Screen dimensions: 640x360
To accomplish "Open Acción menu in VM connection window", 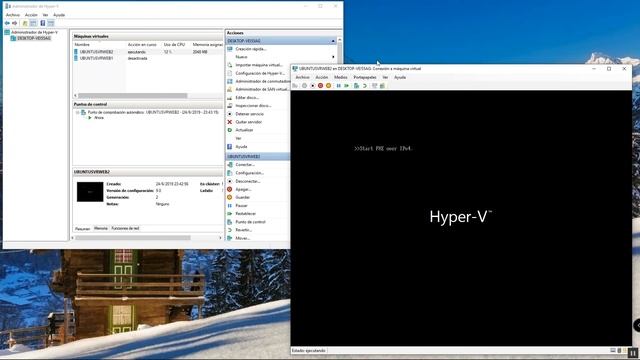I will point(322,77).
